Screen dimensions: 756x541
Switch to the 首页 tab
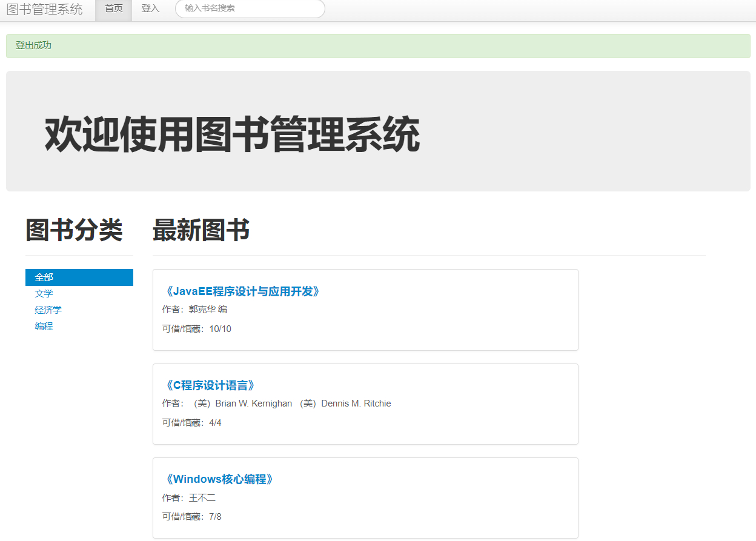[x=113, y=9]
